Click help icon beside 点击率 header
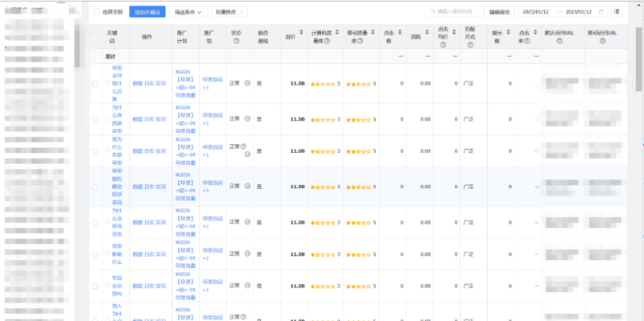This screenshot has width=644, height=321. [x=527, y=41]
